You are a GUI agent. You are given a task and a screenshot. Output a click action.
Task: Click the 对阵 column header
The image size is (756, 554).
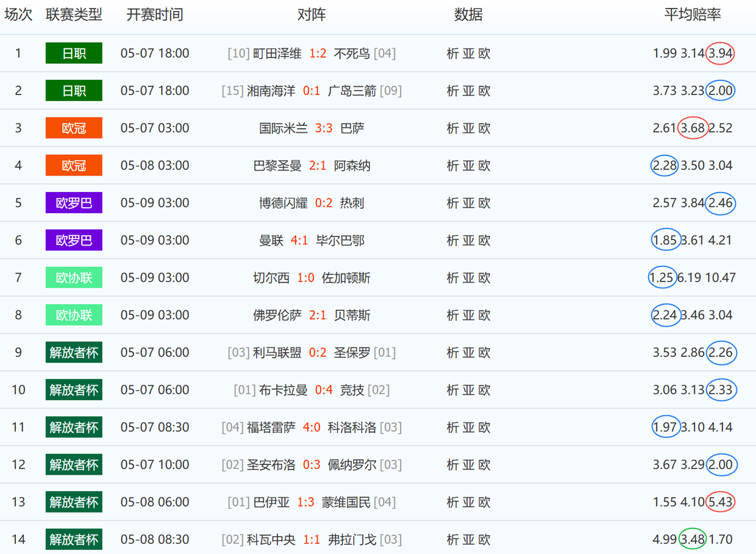pyautogui.click(x=312, y=15)
